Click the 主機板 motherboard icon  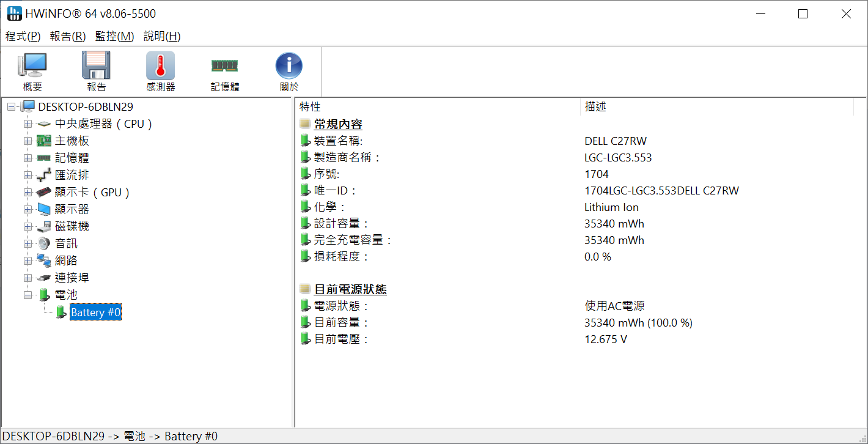(43, 141)
